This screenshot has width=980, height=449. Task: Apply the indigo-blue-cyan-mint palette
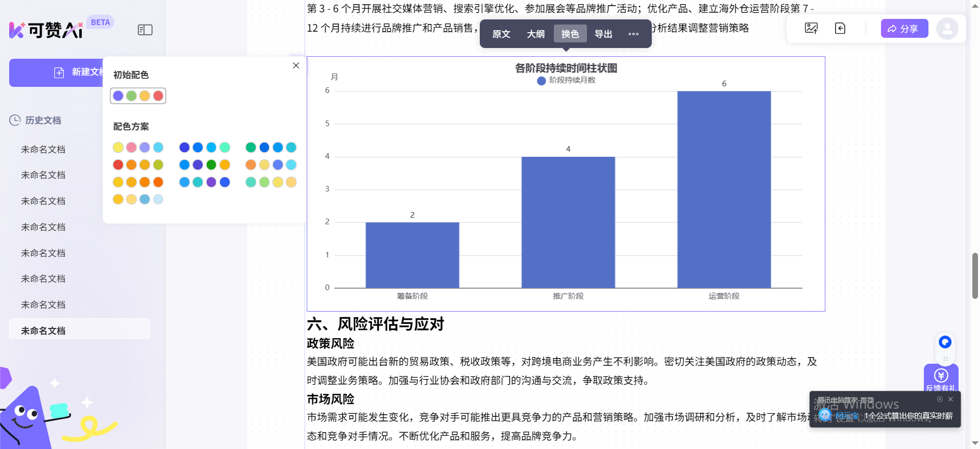coord(205,147)
